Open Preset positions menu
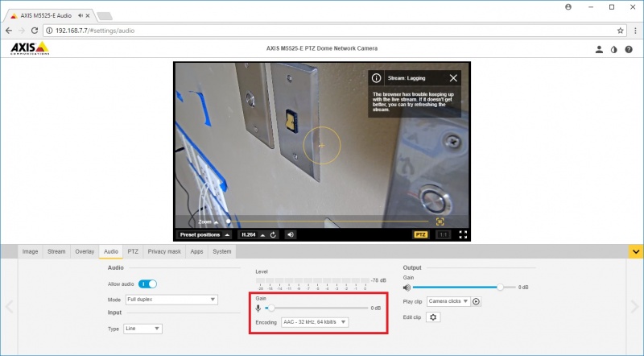644x356 pixels. pos(204,234)
